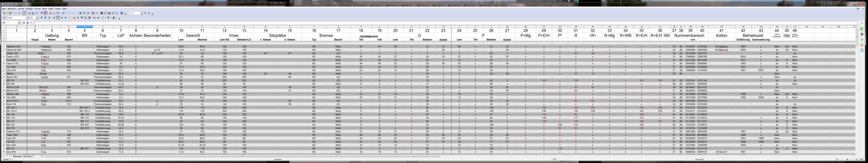Sort ascending icon
The image size is (868, 163).
click(84, 13)
